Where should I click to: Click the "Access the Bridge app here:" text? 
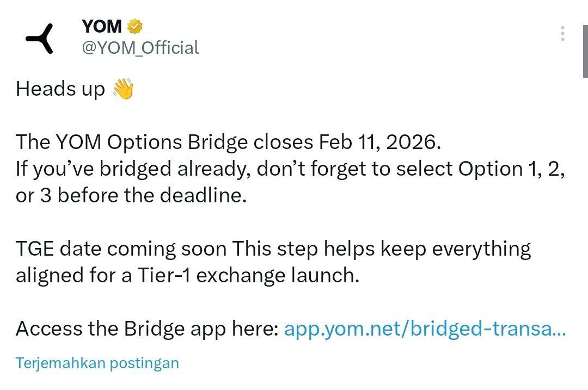(147, 329)
